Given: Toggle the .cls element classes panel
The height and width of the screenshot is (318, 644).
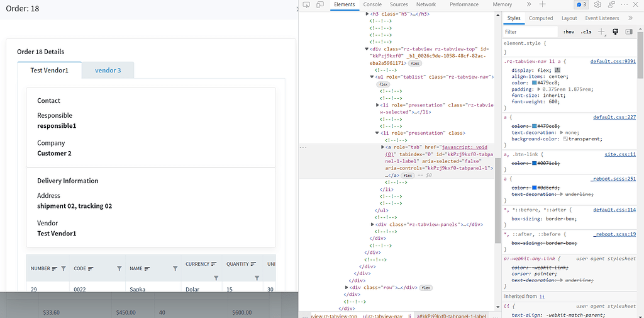Looking at the screenshot, I should 586,31.
